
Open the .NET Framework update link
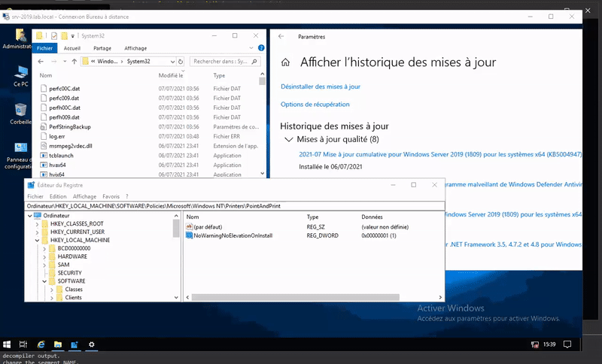(x=514, y=244)
